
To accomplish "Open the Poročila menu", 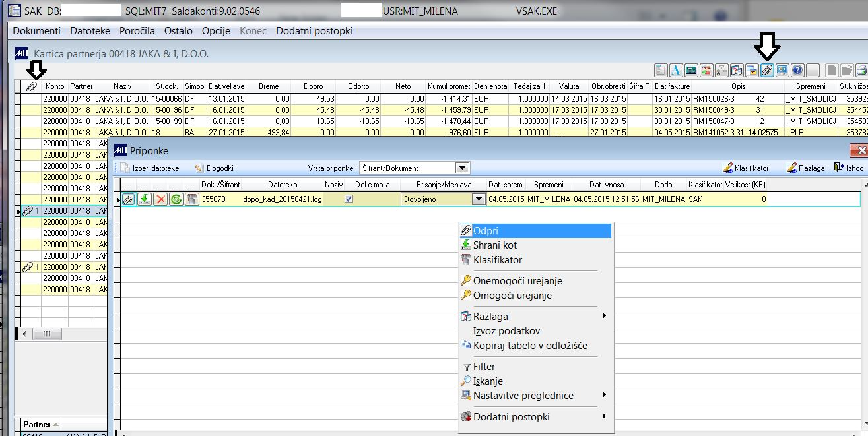I will tap(137, 31).
